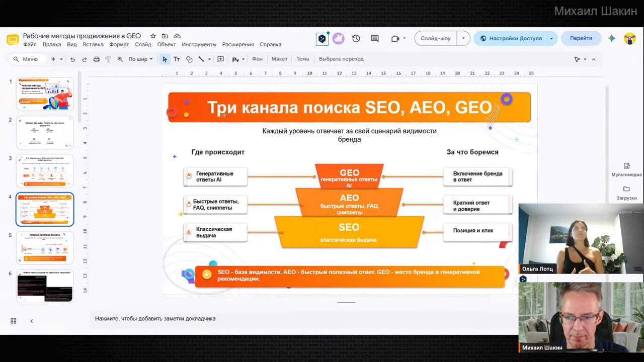Open the По шир zoom dropdown
This screenshot has height=362, width=644.
(140, 59)
